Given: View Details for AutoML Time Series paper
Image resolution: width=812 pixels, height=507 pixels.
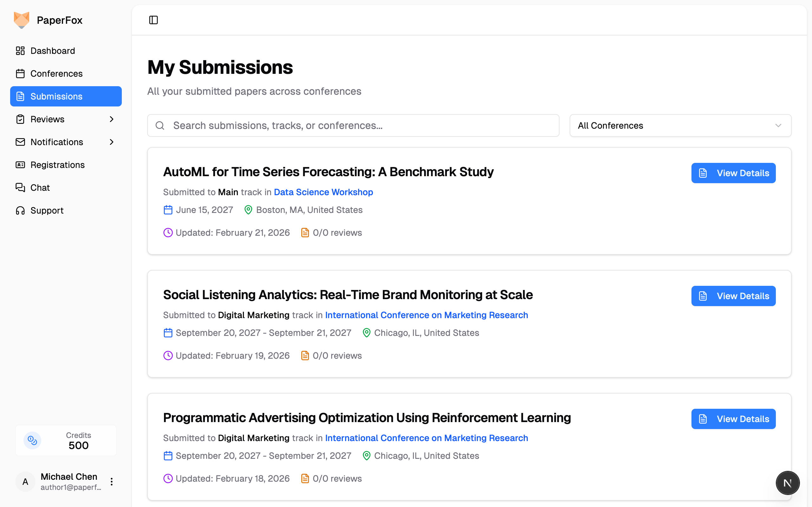Looking at the screenshot, I should point(733,173).
